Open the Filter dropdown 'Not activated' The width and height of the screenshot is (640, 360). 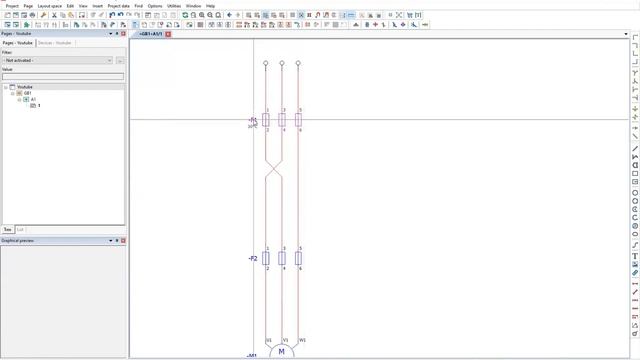point(57,60)
